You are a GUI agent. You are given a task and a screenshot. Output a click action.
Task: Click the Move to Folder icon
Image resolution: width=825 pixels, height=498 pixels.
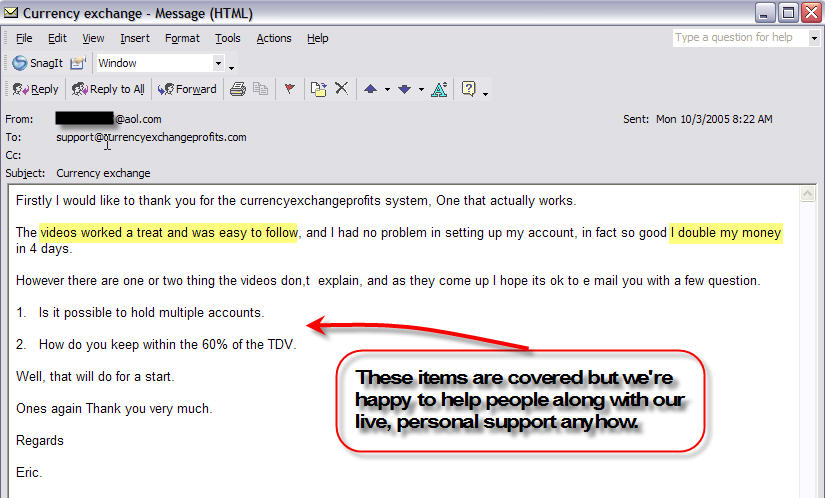click(x=318, y=89)
